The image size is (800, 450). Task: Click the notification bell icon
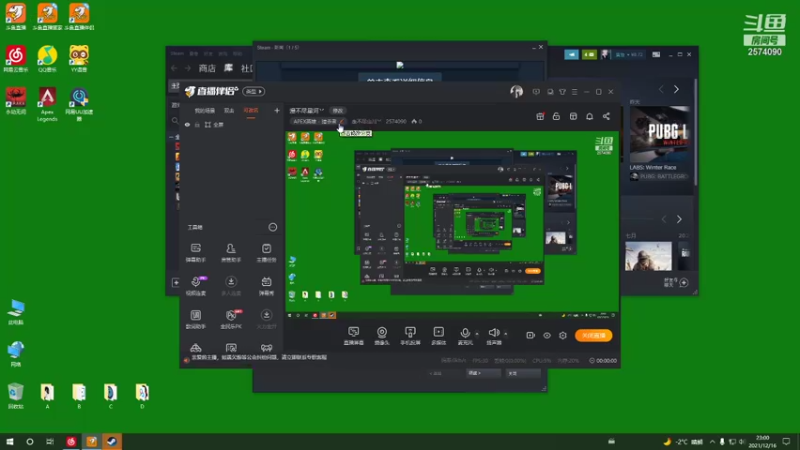tap(589, 116)
